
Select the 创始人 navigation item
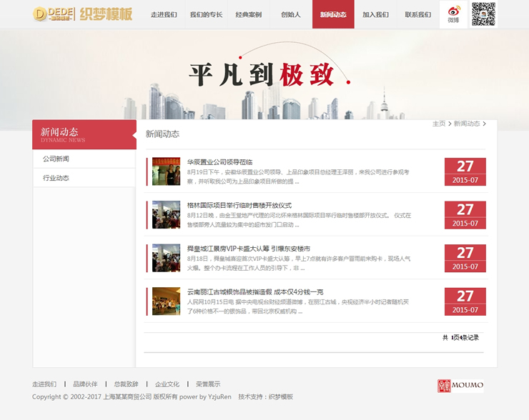pos(291,15)
